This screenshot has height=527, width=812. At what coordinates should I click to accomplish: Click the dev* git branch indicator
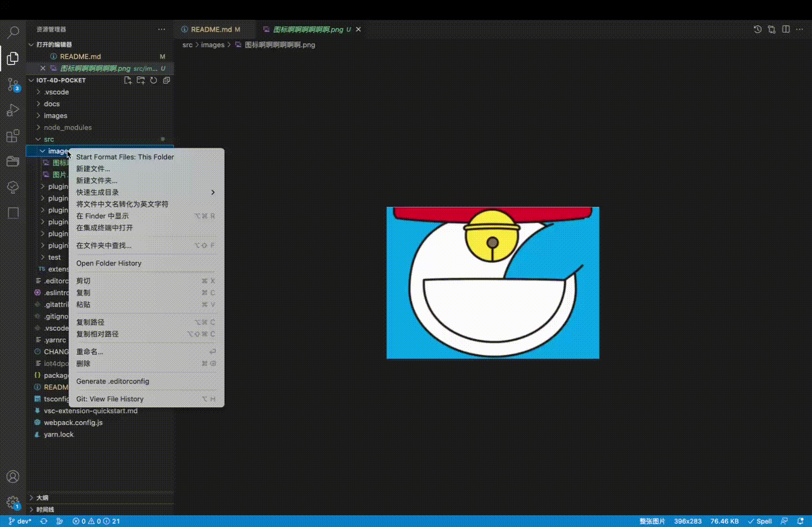click(x=20, y=521)
